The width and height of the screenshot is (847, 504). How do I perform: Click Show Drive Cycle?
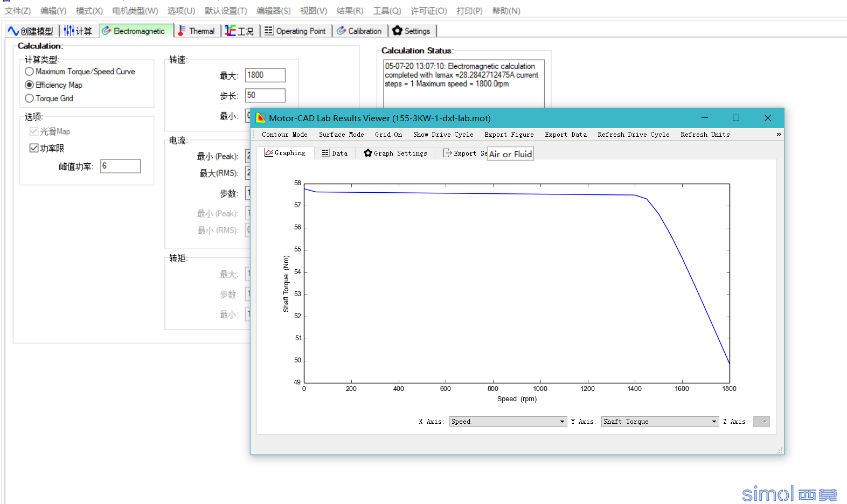[443, 135]
